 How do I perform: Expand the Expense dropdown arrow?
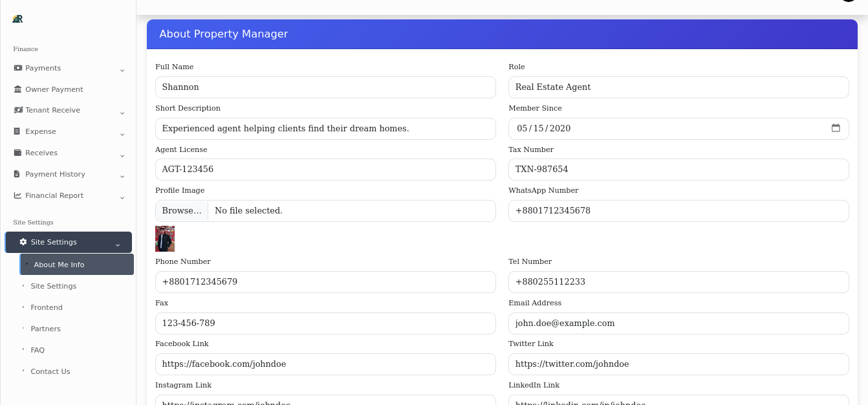click(x=122, y=134)
